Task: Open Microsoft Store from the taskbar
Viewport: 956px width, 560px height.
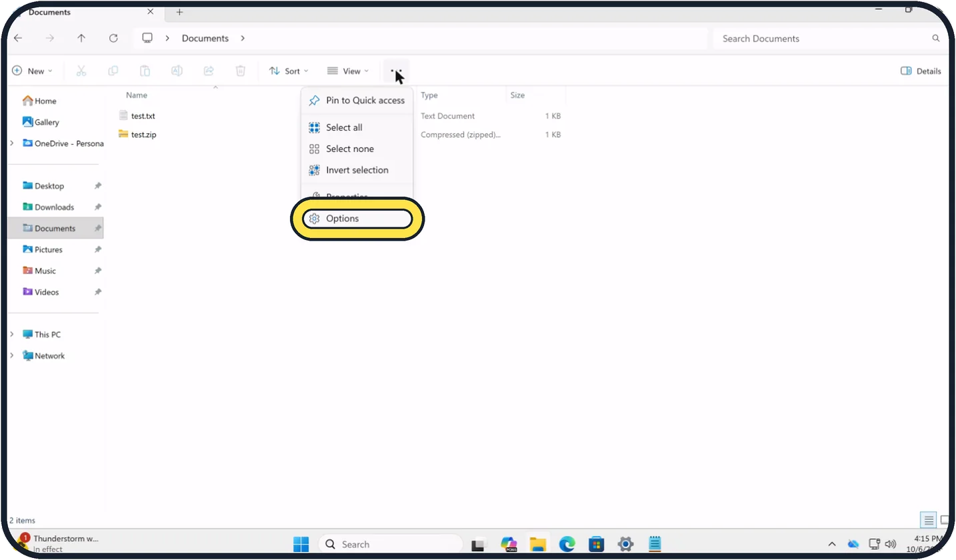Action: (596, 544)
